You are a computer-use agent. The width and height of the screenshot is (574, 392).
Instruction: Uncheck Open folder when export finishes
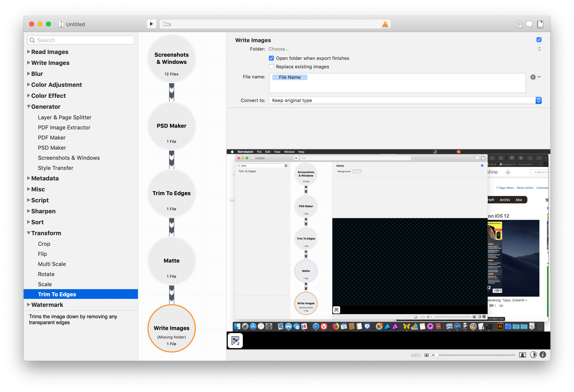(271, 58)
